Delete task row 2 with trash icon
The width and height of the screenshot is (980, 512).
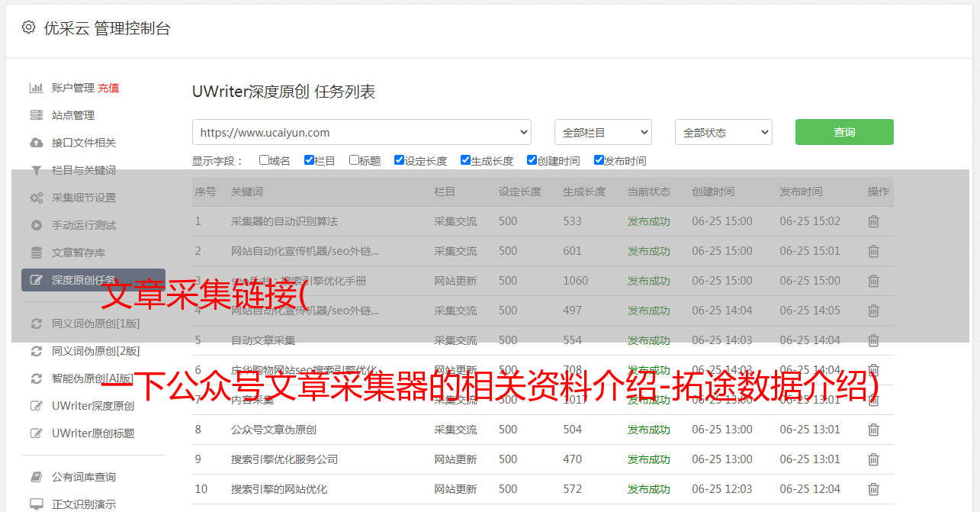[x=873, y=251]
